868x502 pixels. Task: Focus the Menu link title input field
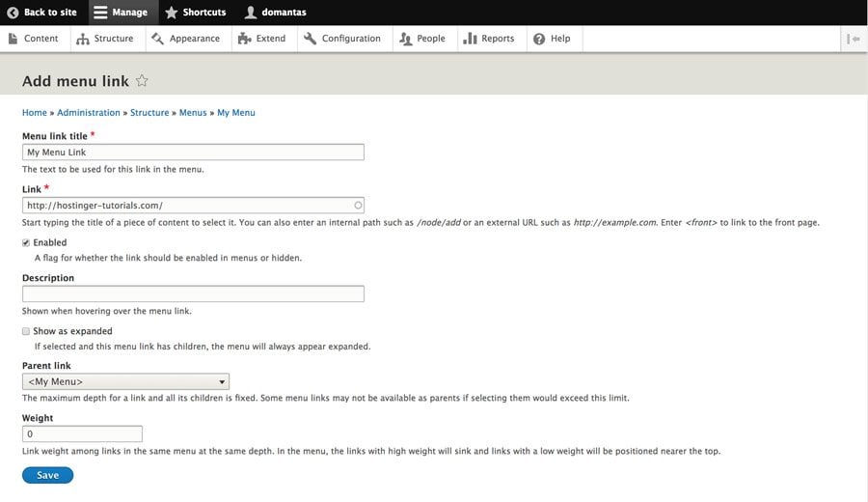tap(193, 152)
